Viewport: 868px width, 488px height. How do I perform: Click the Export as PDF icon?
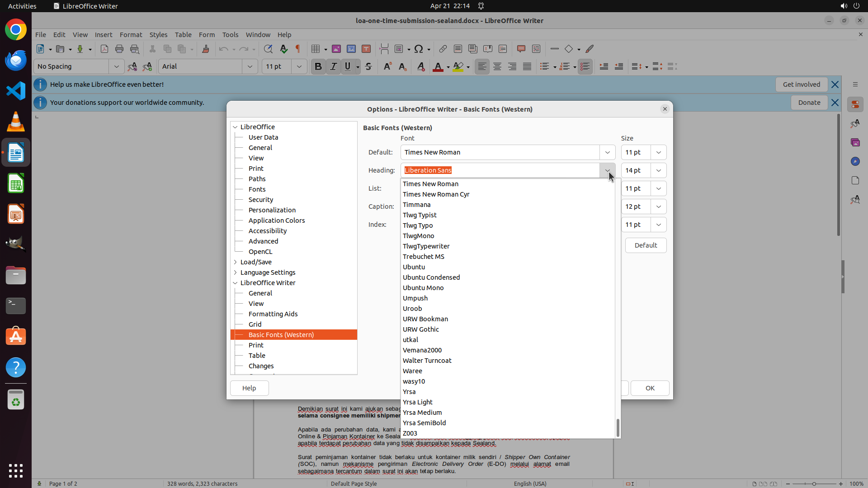(x=104, y=49)
